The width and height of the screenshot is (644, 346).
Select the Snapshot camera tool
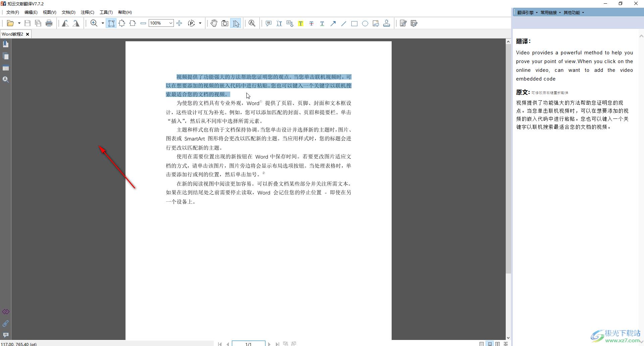(x=225, y=23)
